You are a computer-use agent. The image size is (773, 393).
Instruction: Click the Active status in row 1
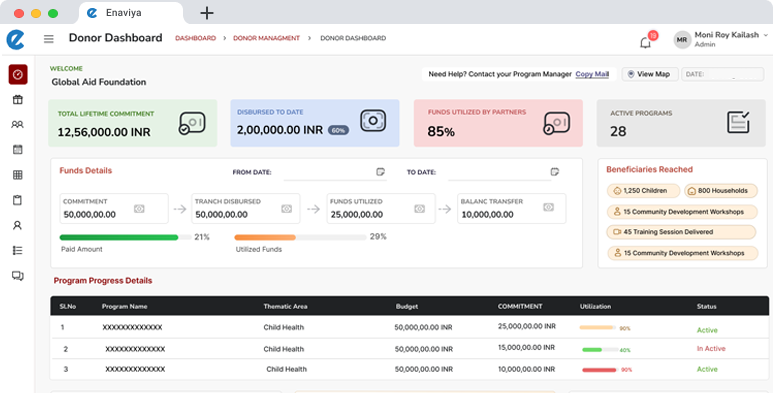tap(707, 330)
